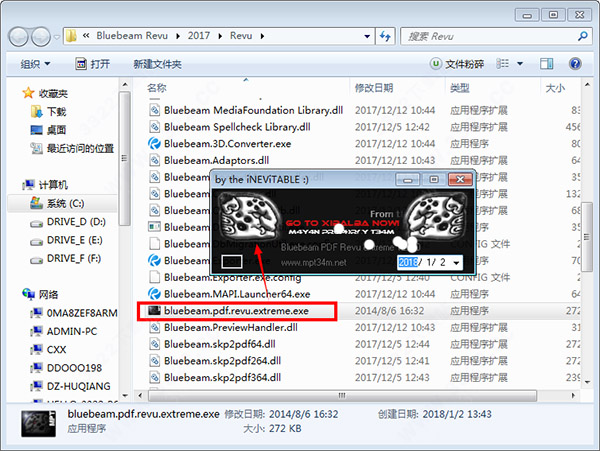The width and height of the screenshot is (600, 451).
Task: Select file Bluebeam.skp2pdf364.dll
Action: (x=222, y=378)
